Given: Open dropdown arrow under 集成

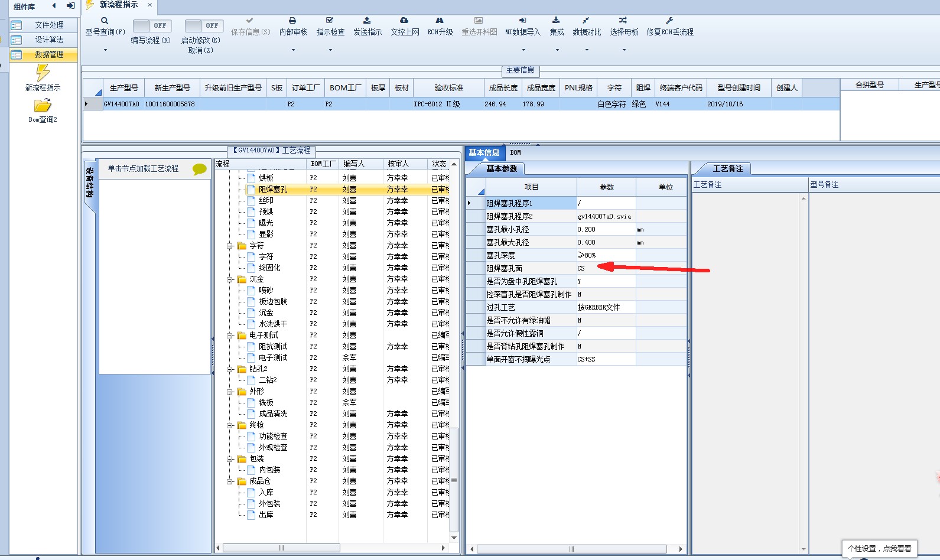Looking at the screenshot, I should tap(557, 50).
